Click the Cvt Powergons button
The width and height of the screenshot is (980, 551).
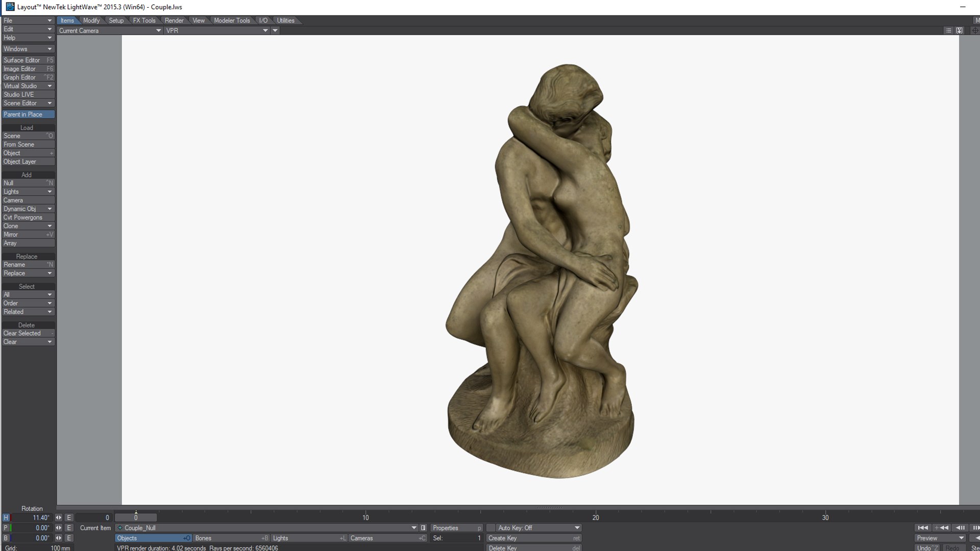(28, 217)
